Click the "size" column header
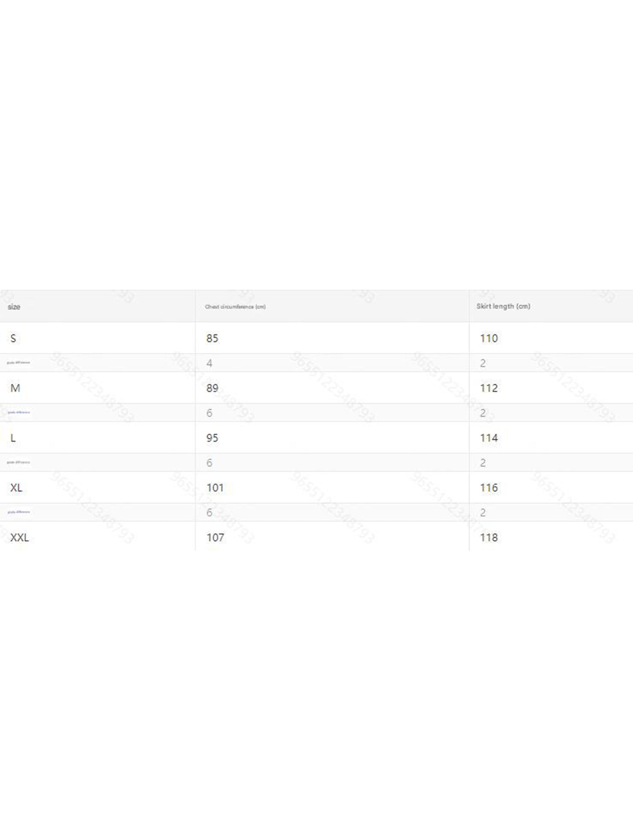633x840 pixels. (x=14, y=307)
